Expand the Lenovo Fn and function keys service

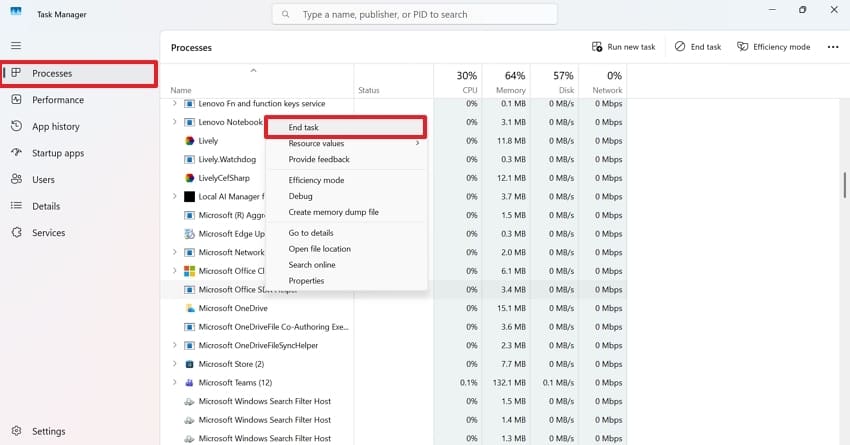[x=174, y=103]
